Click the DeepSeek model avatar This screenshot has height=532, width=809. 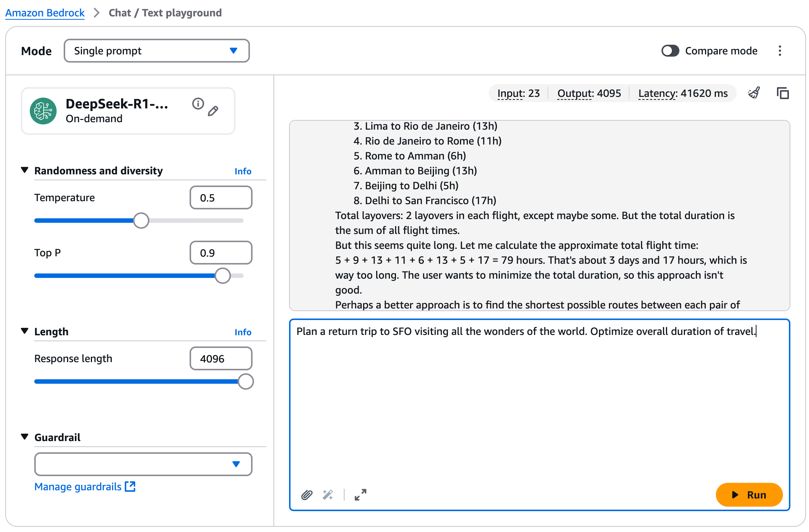pyautogui.click(x=43, y=111)
